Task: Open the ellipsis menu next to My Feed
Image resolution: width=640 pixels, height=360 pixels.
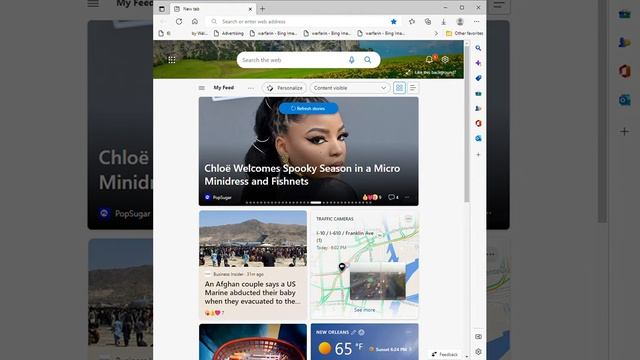Action: point(251,88)
